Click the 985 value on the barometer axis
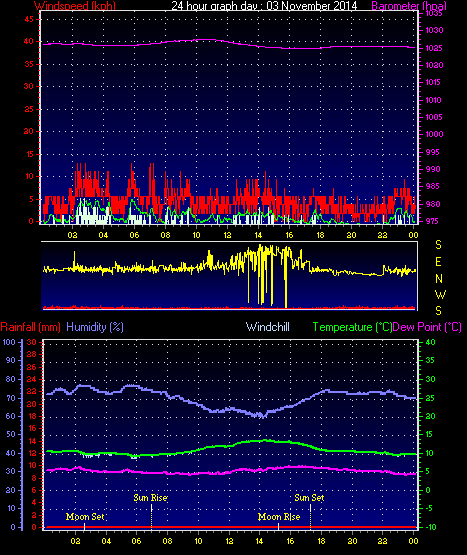Image resolution: width=467 pixels, height=555 pixels. click(433, 186)
